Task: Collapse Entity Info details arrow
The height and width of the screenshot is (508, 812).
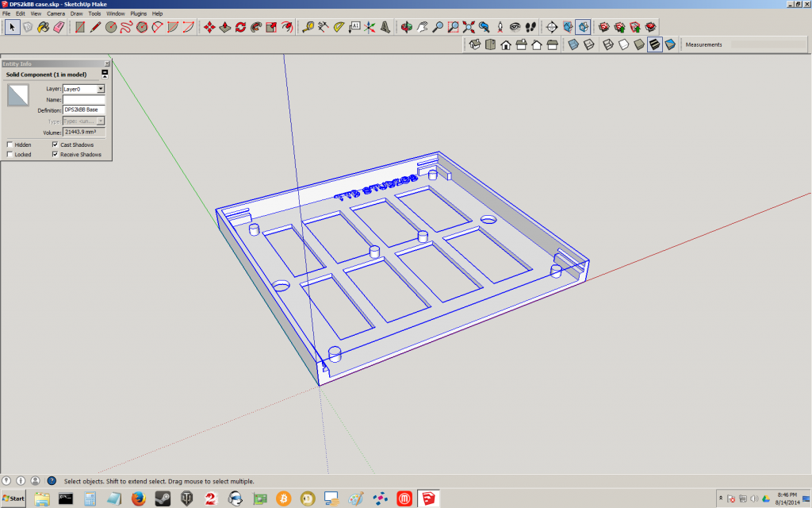Action: click(x=105, y=74)
